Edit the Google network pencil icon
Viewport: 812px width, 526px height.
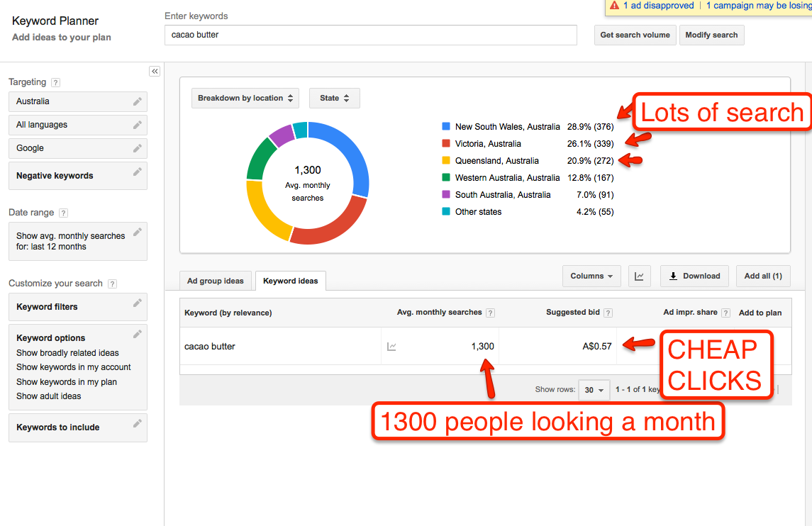pos(138,148)
